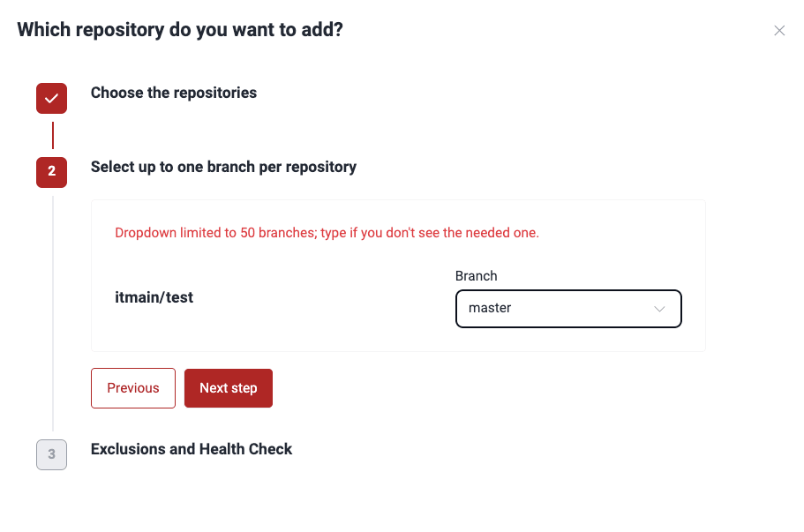Open the master branch combo box

(x=568, y=309)
